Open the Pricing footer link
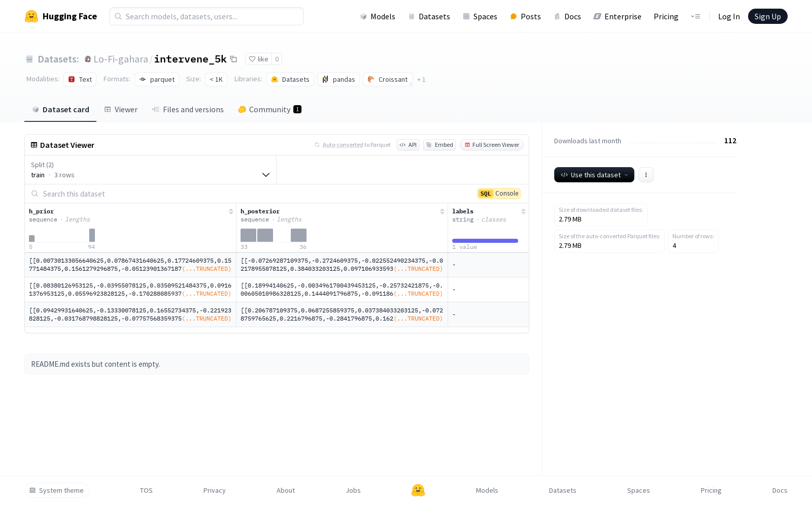812x508 pixels. click(711, 490)
